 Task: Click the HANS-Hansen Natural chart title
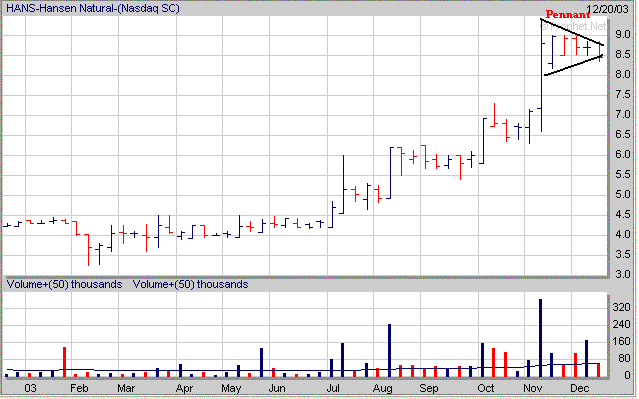[x=93, y=8]
